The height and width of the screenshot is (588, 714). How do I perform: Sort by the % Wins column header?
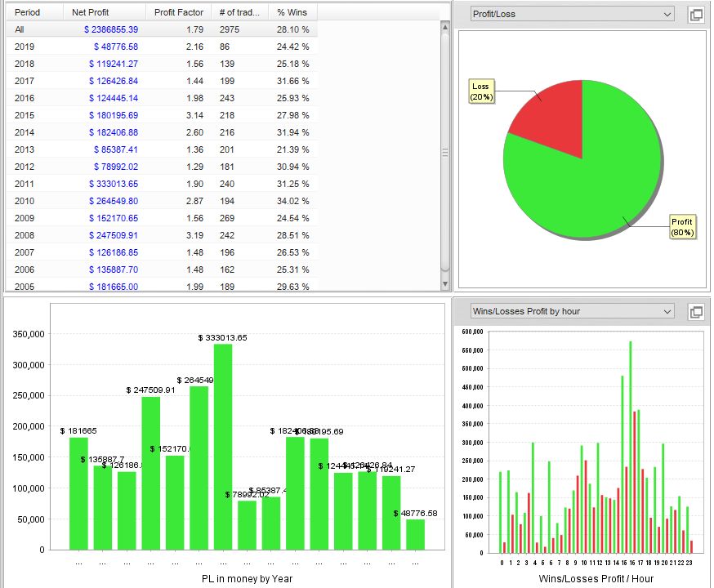click(x=292, y=12)
